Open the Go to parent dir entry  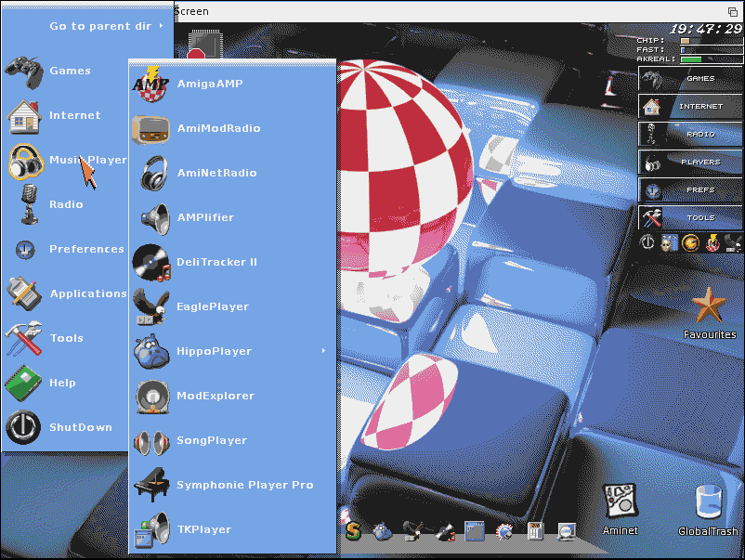tap(88, 26)
